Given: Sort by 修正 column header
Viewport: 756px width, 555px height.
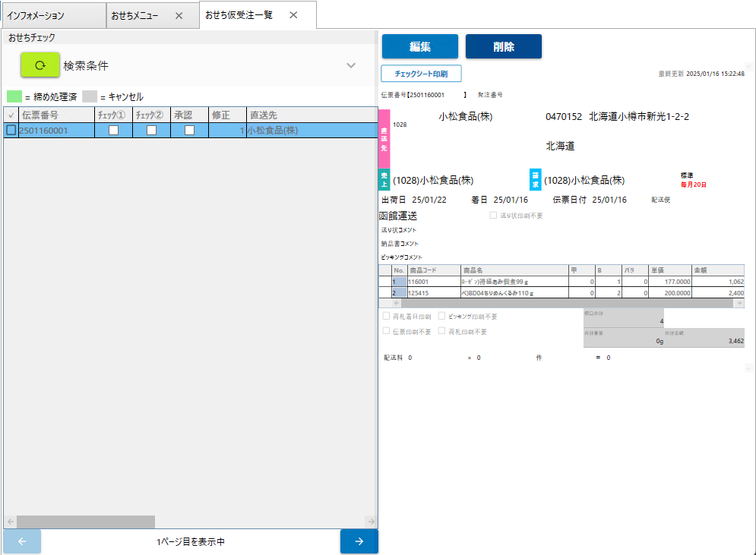Looking at the screenshot, I should click(x=228, y=115).
